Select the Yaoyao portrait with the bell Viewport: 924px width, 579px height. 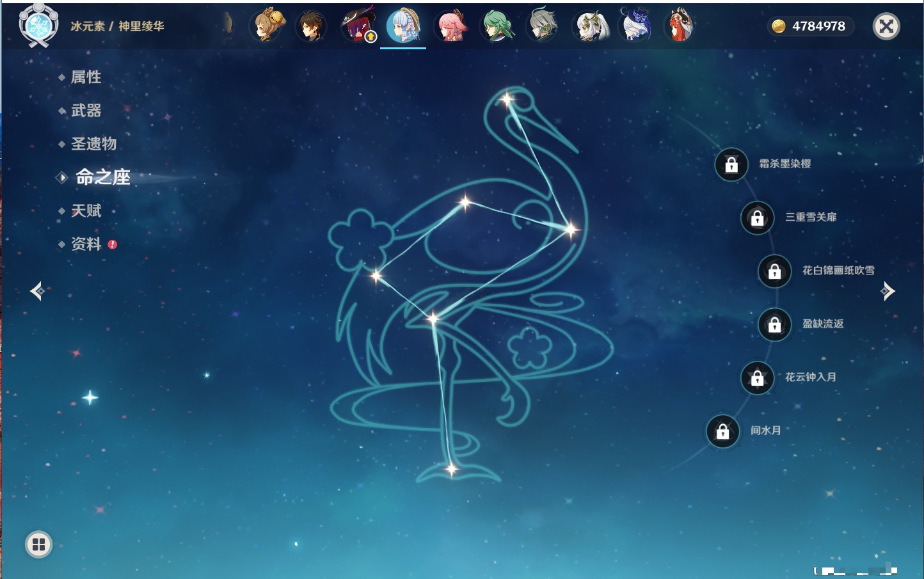coord(268,26)
